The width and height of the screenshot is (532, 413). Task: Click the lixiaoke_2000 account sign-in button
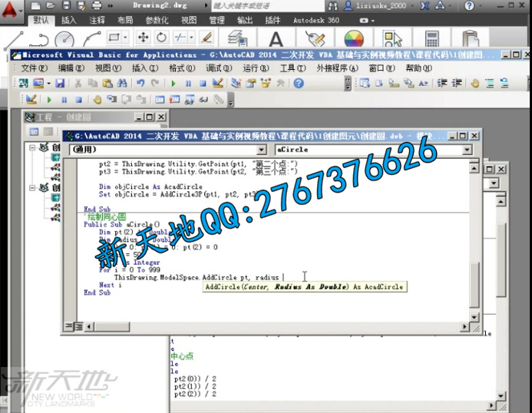coord(378,5)
